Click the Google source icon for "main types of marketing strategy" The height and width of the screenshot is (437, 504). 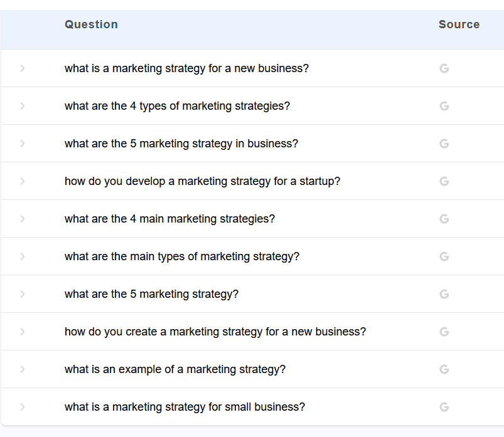pyautogui.click(x=444, y=256)
